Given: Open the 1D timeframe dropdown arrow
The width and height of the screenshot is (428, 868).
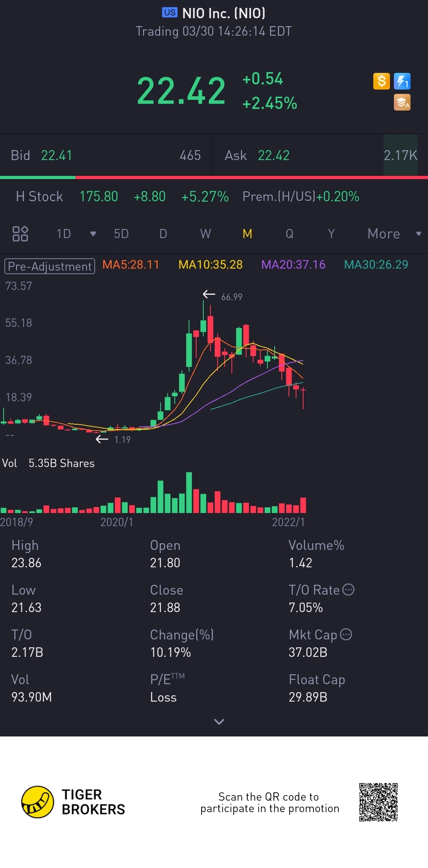Looking at the screenshot, I should [93, 234].
